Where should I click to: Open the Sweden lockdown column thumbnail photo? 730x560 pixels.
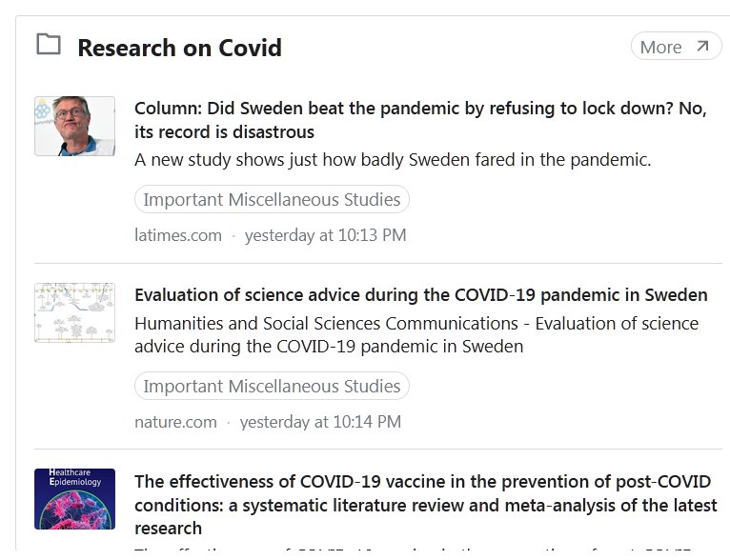(x=74, y=126)
